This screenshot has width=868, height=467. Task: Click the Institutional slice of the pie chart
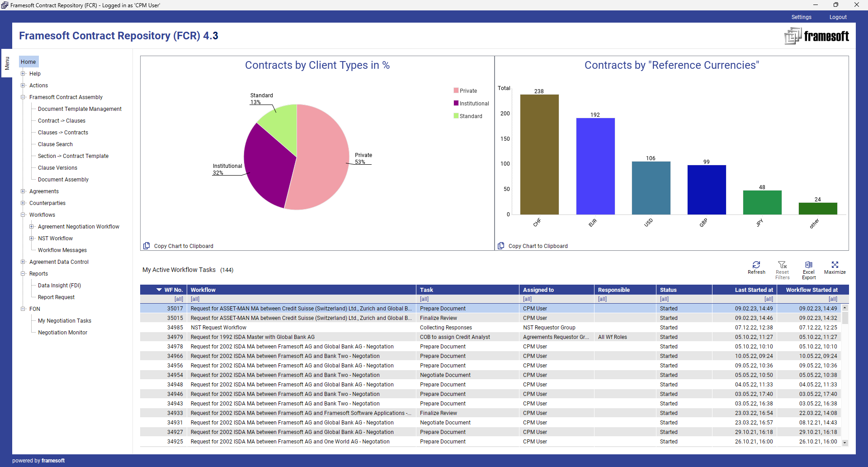point(269,167)
